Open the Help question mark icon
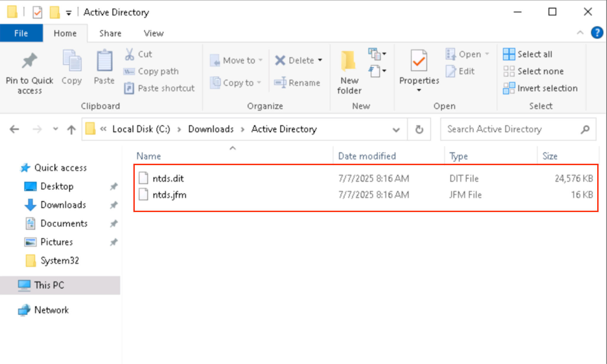 coord(597,33)
